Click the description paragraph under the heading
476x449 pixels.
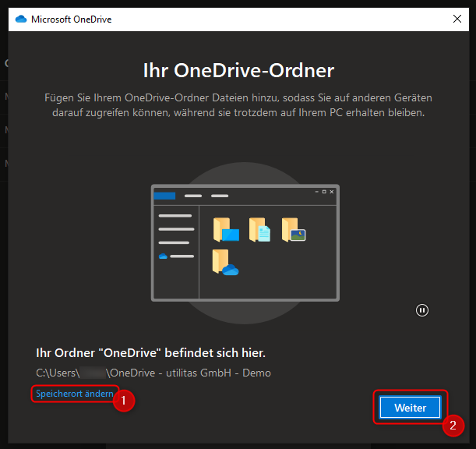click(238, 105)
